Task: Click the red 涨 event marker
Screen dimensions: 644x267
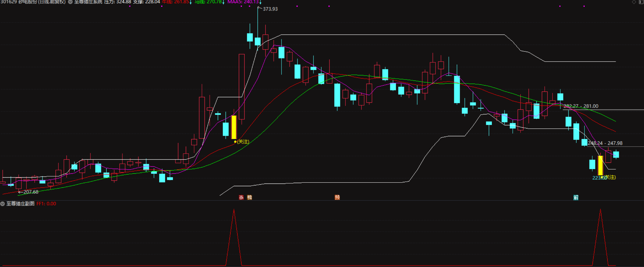Action: tap(241, 197)
